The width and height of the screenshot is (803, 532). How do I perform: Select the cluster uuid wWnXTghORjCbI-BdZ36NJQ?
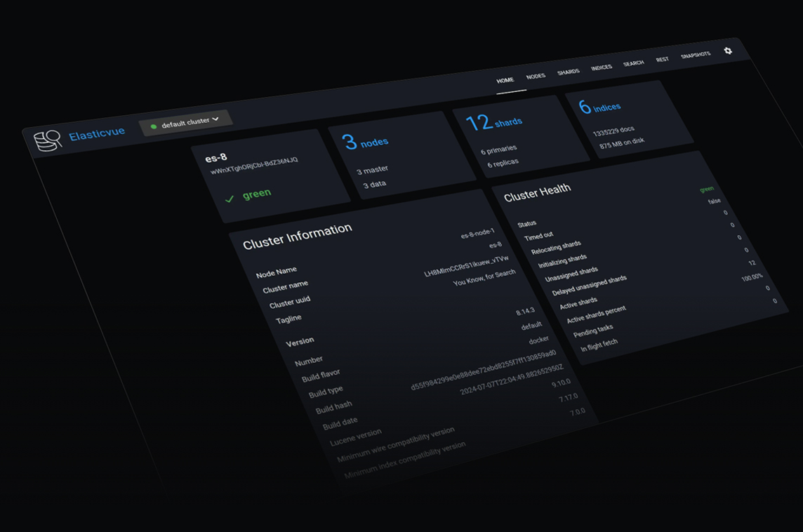254,166
